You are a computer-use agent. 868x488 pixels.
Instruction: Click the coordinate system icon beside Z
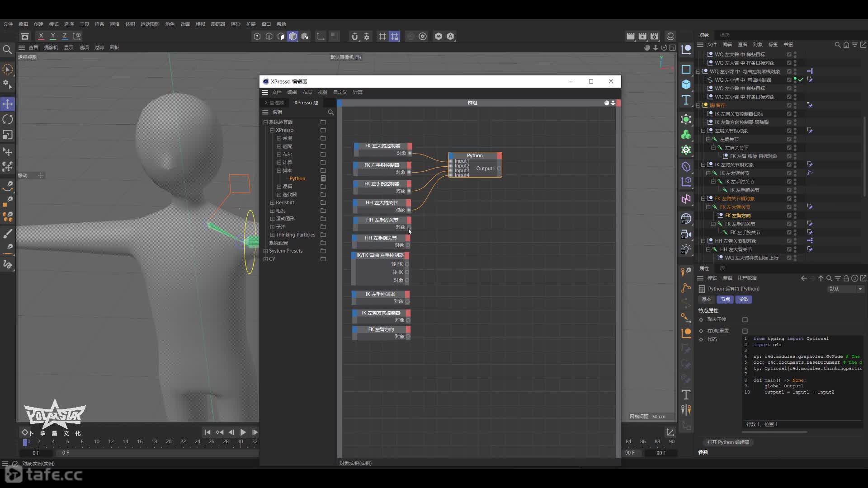(x=77, y=36)
